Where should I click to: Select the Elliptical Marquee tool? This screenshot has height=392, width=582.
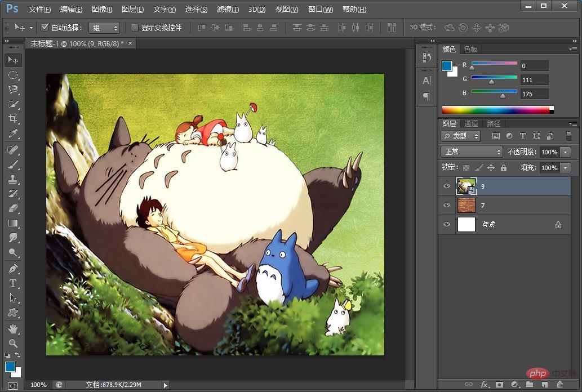tap(13, 75)
